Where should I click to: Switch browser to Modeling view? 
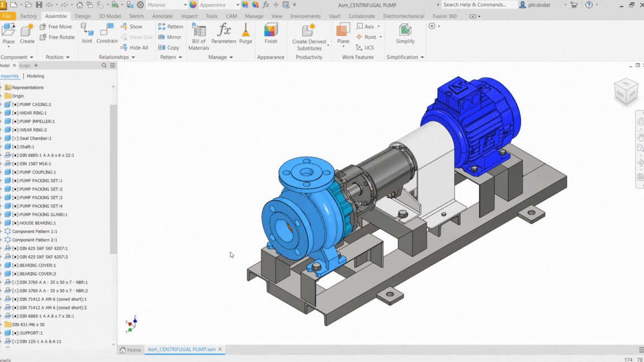[x=35, y=76]
